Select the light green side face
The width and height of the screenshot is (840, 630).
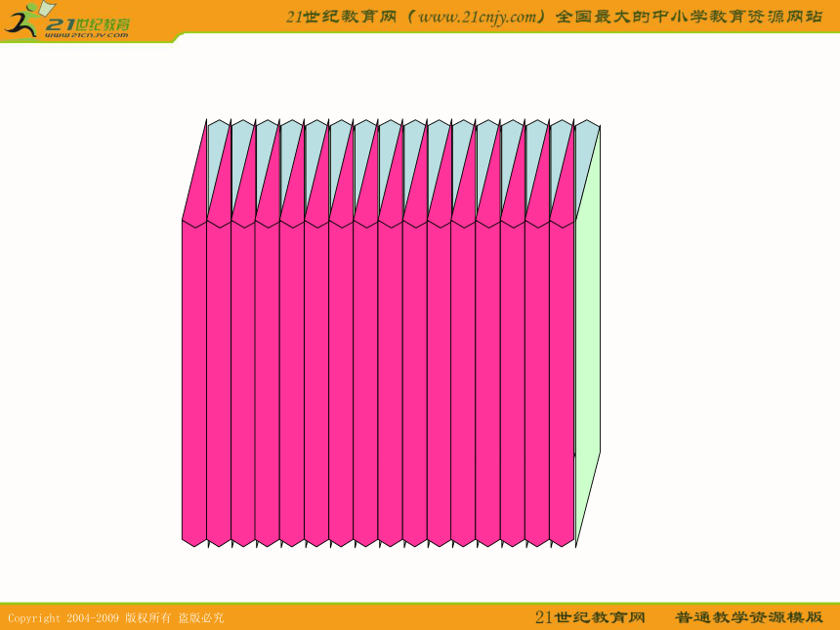[x=588, y=336]
